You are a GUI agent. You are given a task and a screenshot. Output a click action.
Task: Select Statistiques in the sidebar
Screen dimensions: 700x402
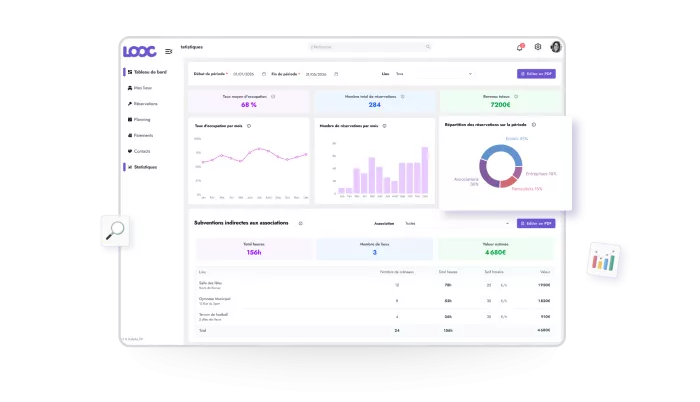click(142, 167)
